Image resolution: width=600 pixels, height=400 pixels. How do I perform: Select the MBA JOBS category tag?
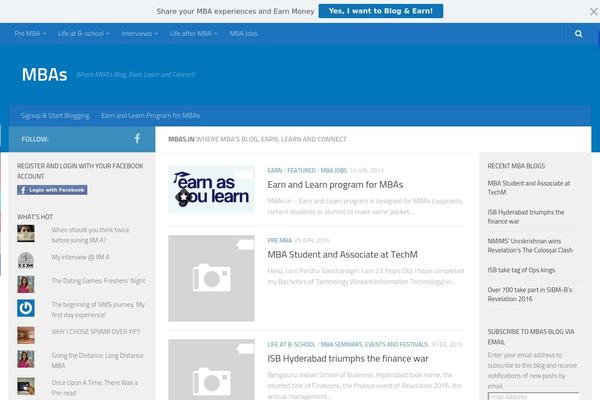click(333, 170)
